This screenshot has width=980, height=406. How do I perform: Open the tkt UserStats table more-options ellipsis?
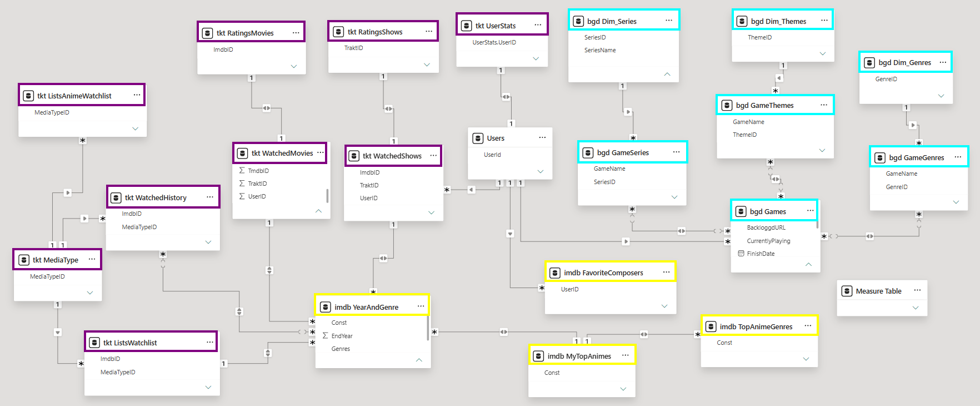click(538, 25)
